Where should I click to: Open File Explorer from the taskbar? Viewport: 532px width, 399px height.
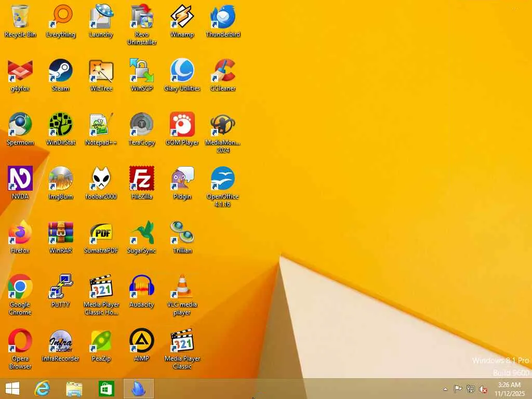point(74,389)
